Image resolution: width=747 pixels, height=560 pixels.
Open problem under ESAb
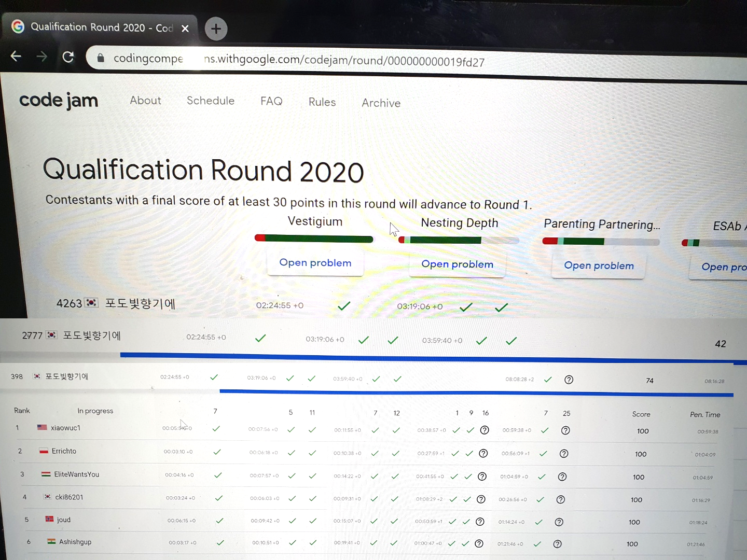(721, 267)
